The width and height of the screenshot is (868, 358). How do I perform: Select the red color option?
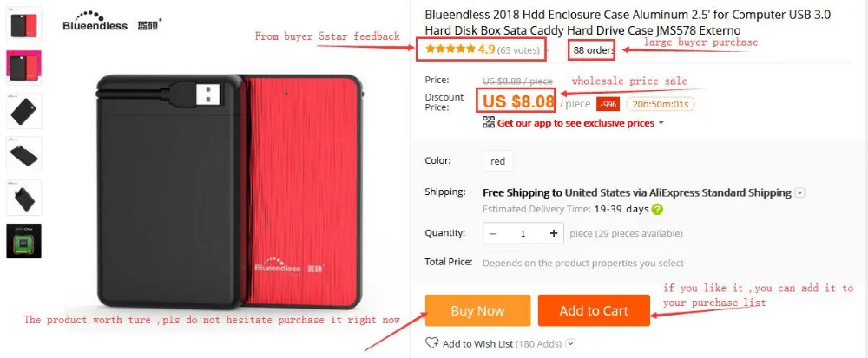click(x=497, y=161)
